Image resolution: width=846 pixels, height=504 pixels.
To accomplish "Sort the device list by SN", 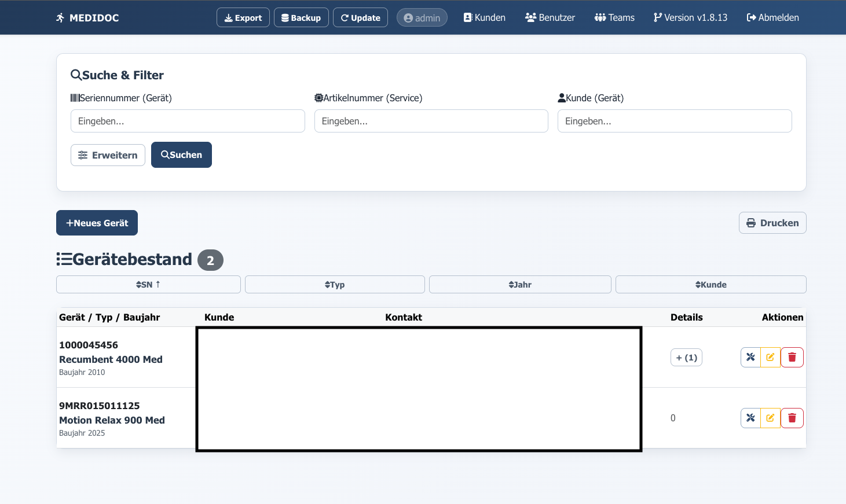I will 148,285.
